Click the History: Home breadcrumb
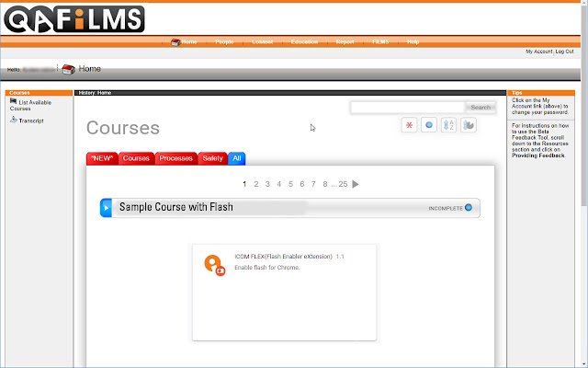 (x=95, y=93)
